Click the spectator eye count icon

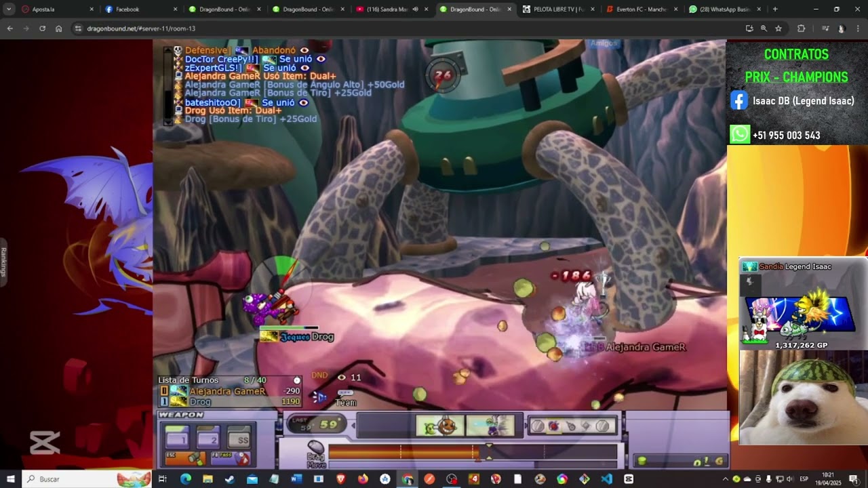click(x=341, y=378)
